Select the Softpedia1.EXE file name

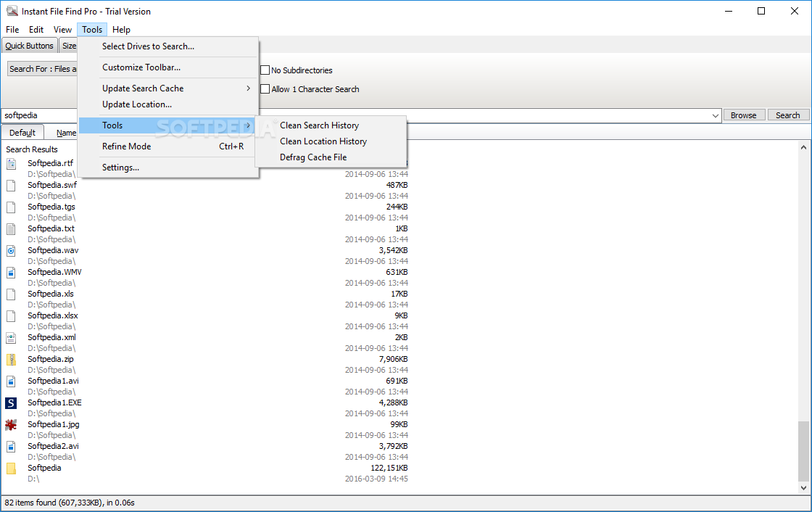point(54,402)
